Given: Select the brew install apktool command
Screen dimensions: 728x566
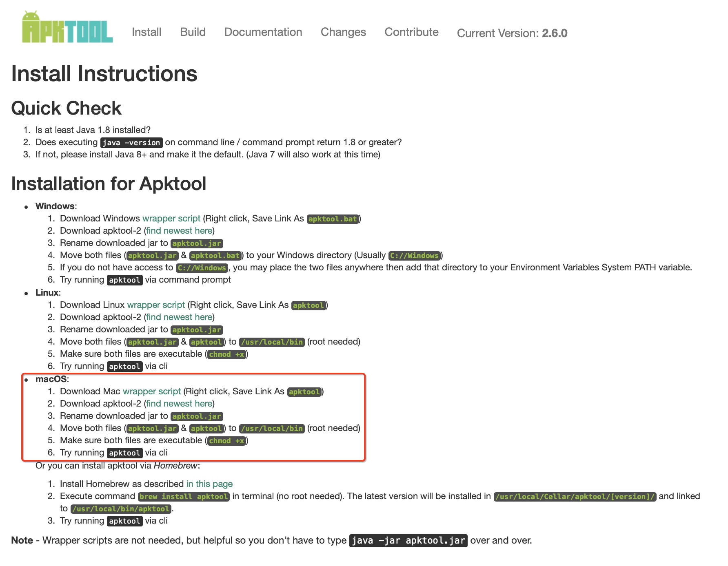Looking at the screenshot, I should [184, 497].
